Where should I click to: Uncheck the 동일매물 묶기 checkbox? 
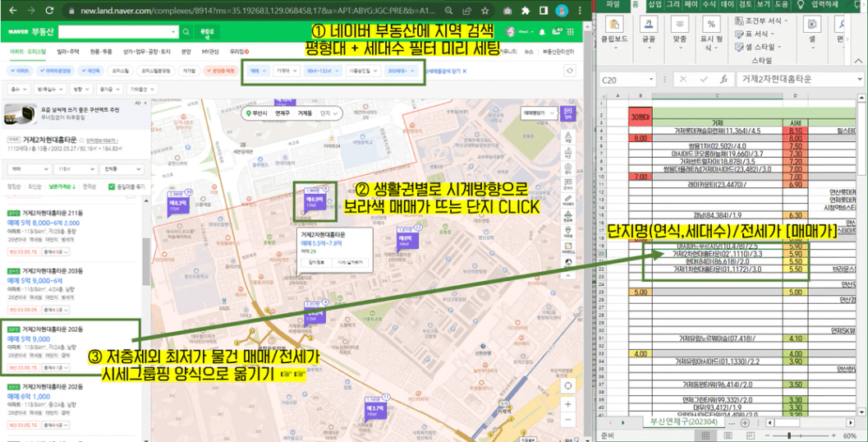[x=111, y=186]
